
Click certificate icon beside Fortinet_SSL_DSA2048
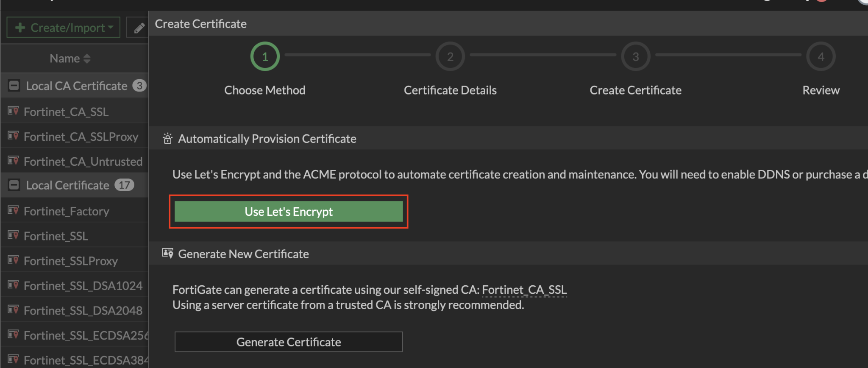coord(13,309)
